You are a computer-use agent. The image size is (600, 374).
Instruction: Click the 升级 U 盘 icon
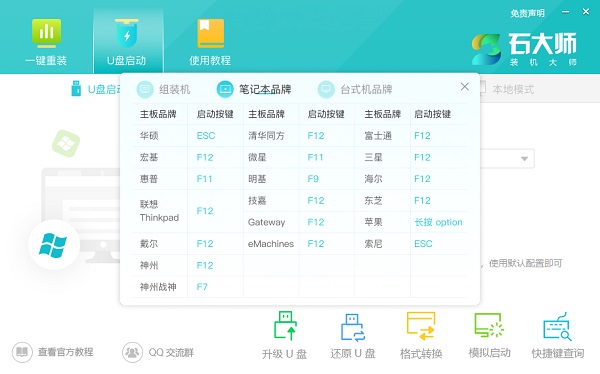[x=285, y=325]
